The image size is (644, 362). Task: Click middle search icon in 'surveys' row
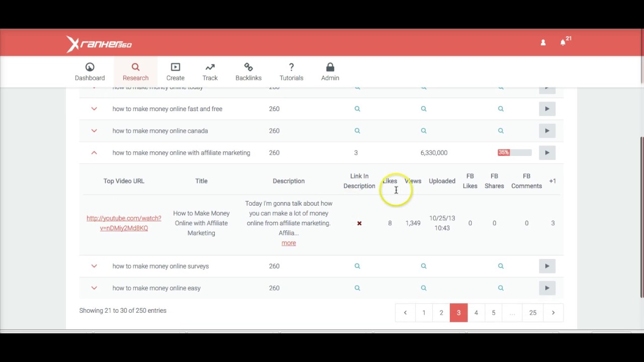point(424,266)
